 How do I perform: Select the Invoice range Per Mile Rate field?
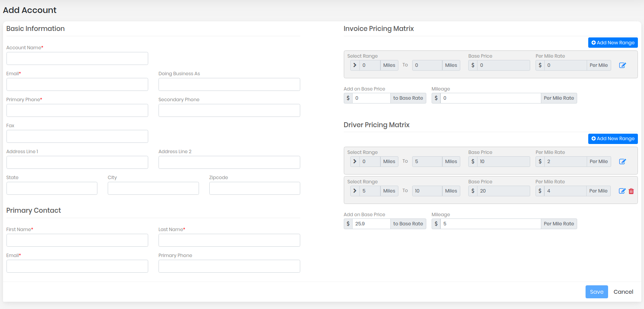point(565,65)
